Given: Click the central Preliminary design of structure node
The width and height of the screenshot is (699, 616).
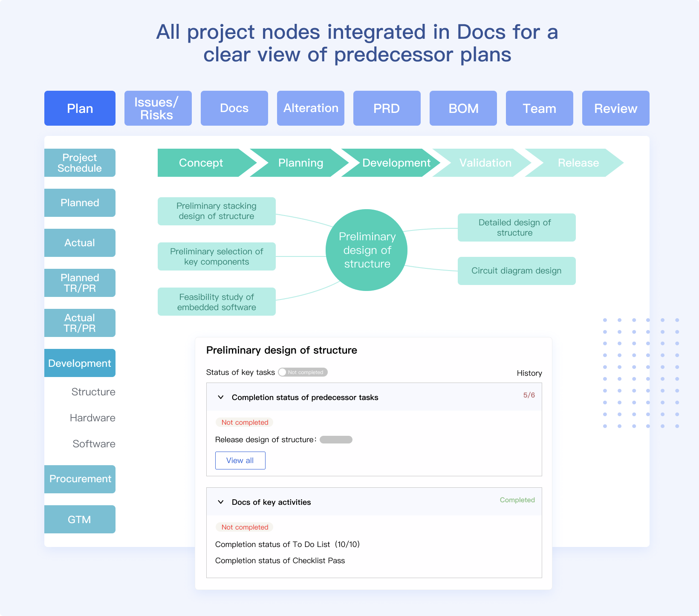Looking at the screenshot, I should [367, 250].
